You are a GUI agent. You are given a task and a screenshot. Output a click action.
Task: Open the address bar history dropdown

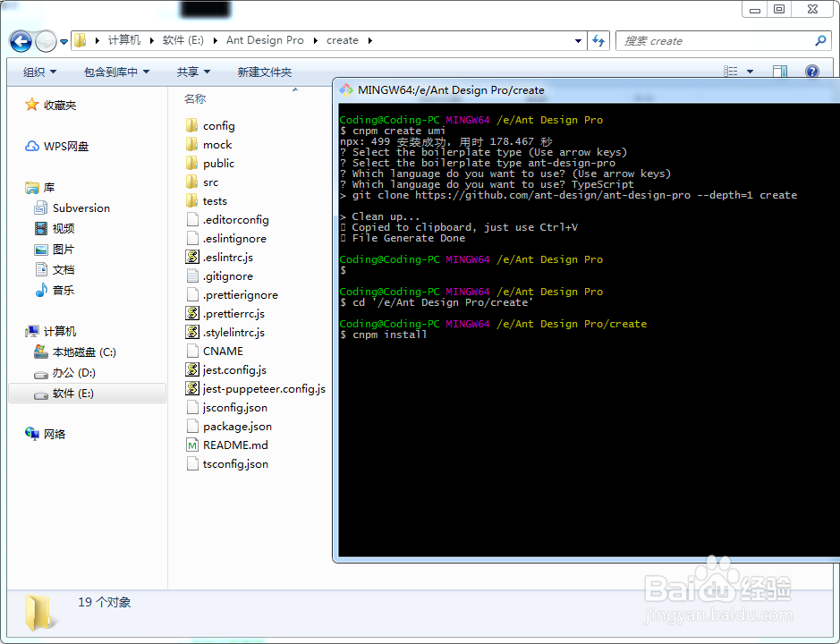[x=578, y=41]
